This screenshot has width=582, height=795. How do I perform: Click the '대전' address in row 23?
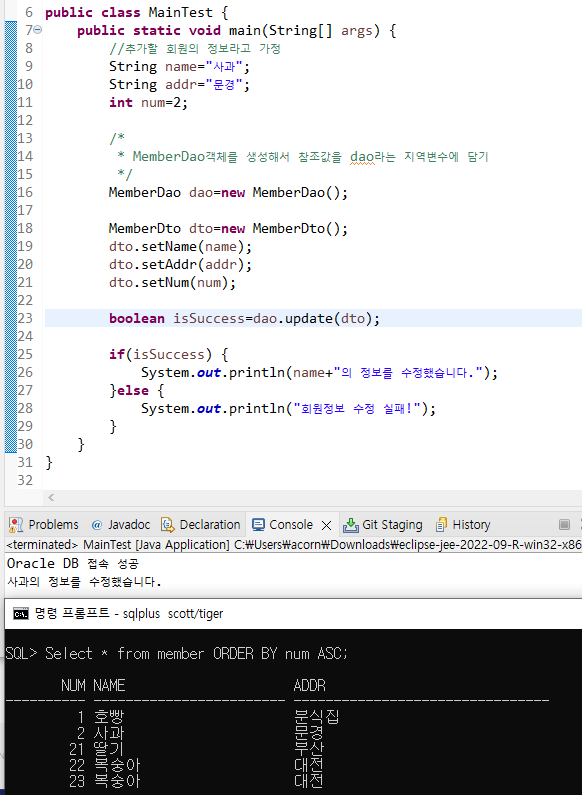point(308,781)
